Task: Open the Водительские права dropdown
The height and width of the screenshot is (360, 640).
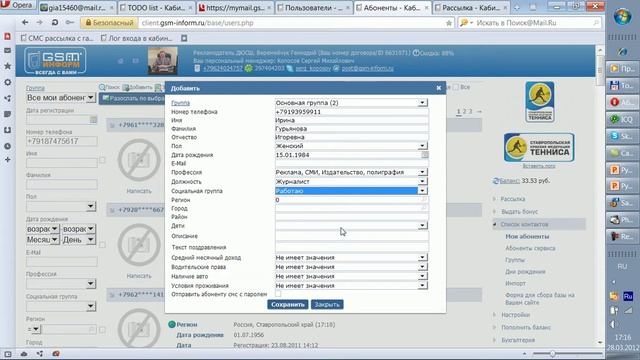Action: coord(351,267)
